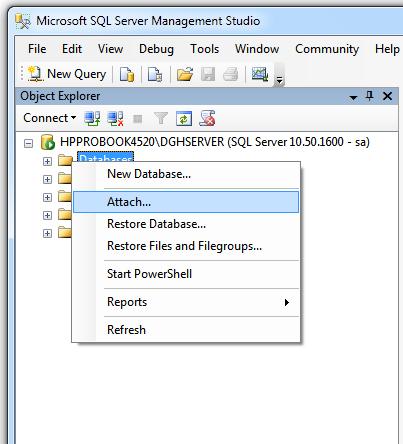Toggle the Object Explorer auto-hide pin
Screen dimensions: 403x444
click(x=369, y=96)
